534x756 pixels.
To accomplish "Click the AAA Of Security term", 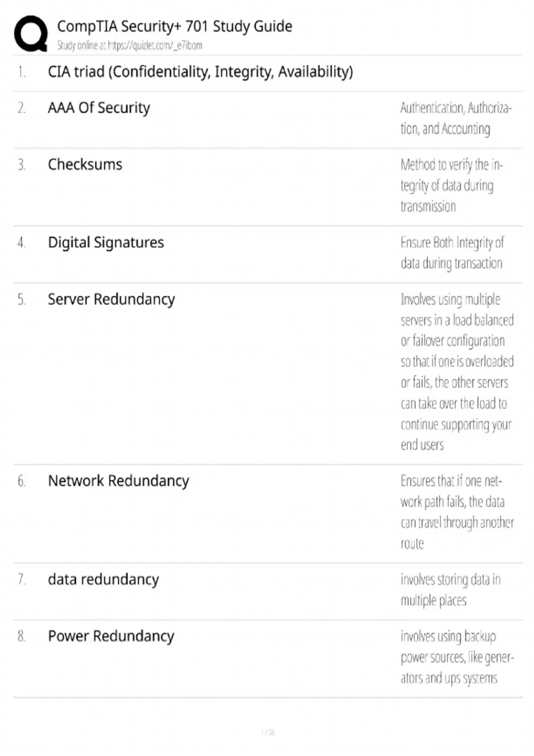I will tap(99, 108).
